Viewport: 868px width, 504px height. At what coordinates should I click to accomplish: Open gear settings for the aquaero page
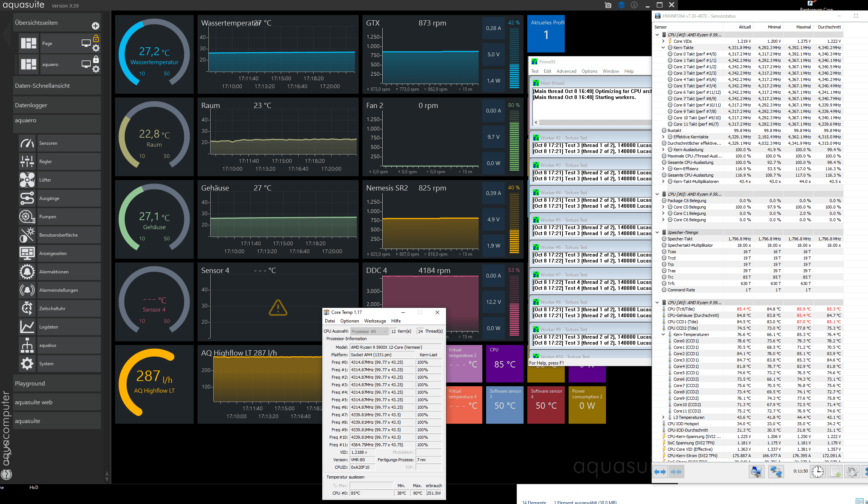pyautogui.click(x=96, y=69)
